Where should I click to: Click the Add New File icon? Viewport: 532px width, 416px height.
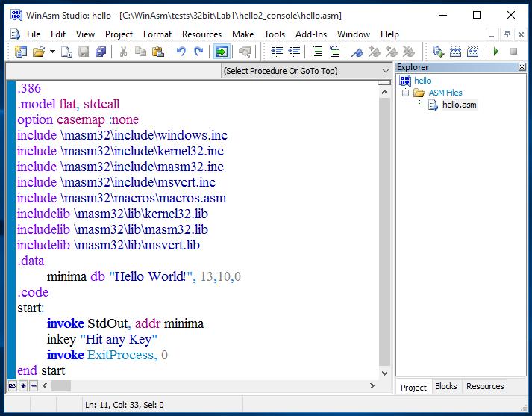pos(66,52)
